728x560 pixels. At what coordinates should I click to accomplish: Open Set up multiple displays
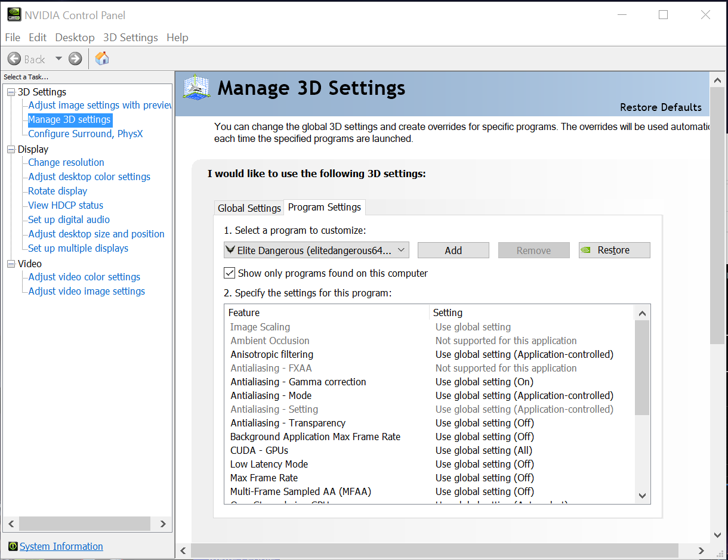pyautogui.click(x=78, y=248)
